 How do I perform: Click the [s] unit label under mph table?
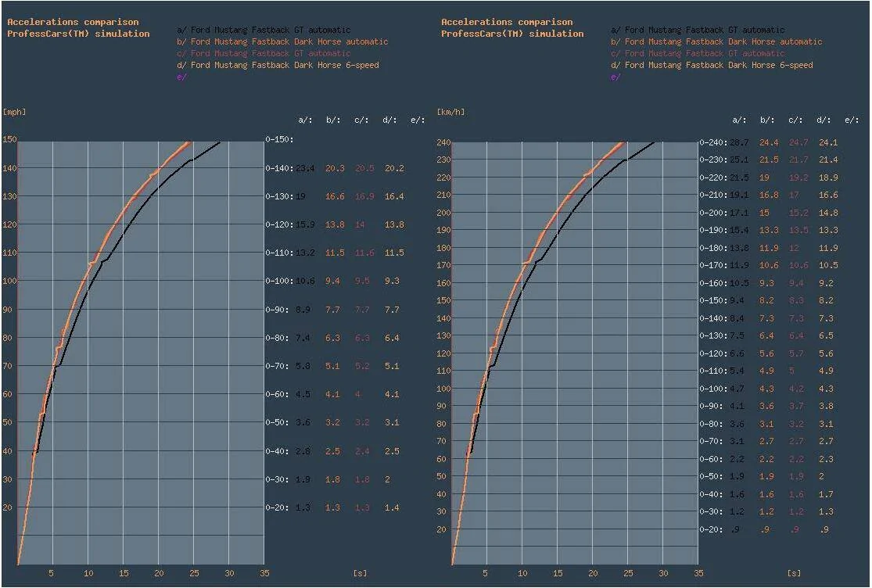pos(361,572)
